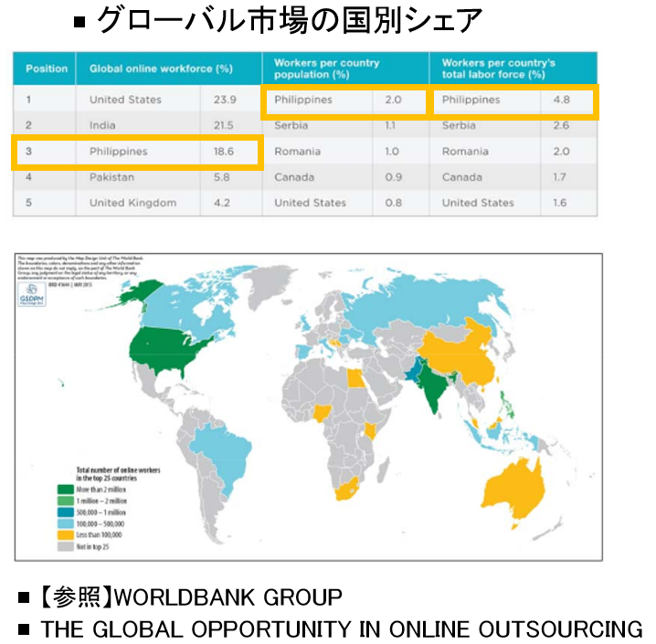This screenshot has width=656, height=644.
Task: Click the 'Workers per country population (%)' header
Action: 327,69
